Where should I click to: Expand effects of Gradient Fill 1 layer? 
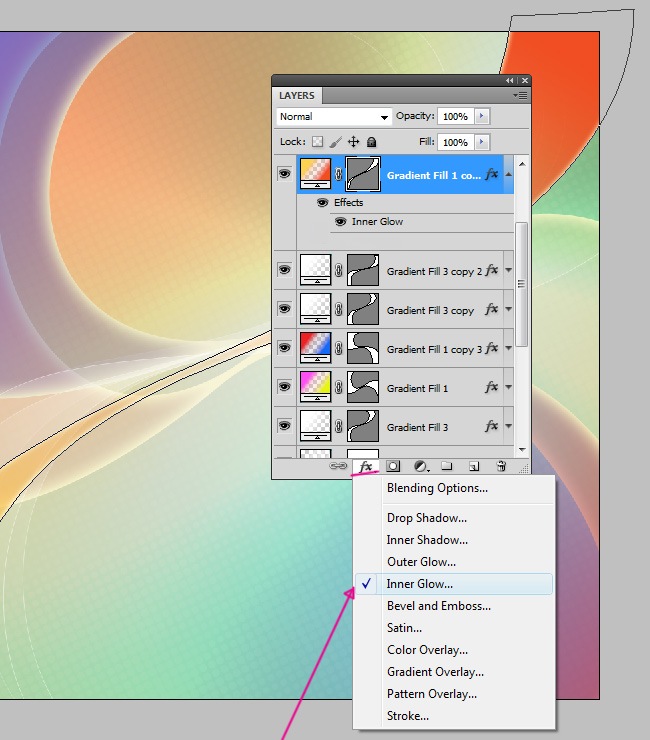(x=509, y=388)
